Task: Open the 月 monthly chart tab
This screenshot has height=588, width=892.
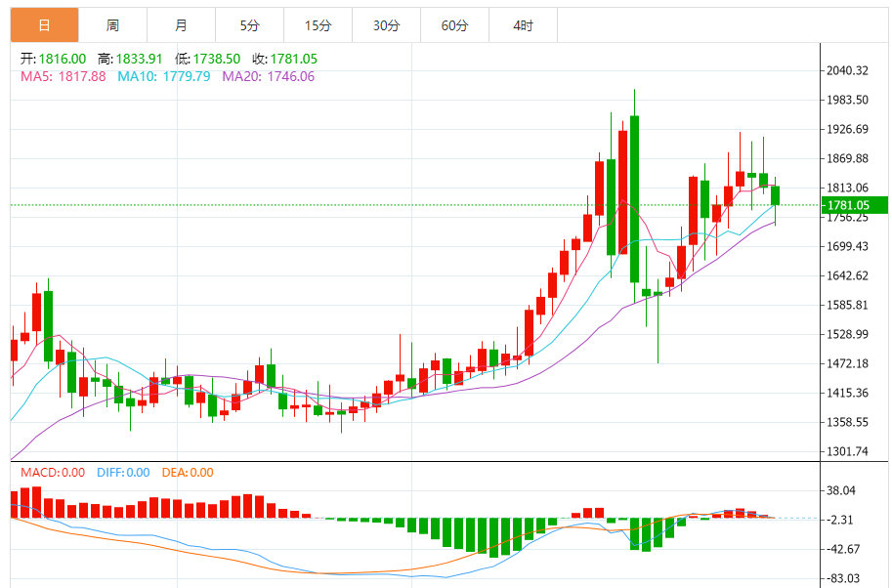Action: tap(181, 25)
